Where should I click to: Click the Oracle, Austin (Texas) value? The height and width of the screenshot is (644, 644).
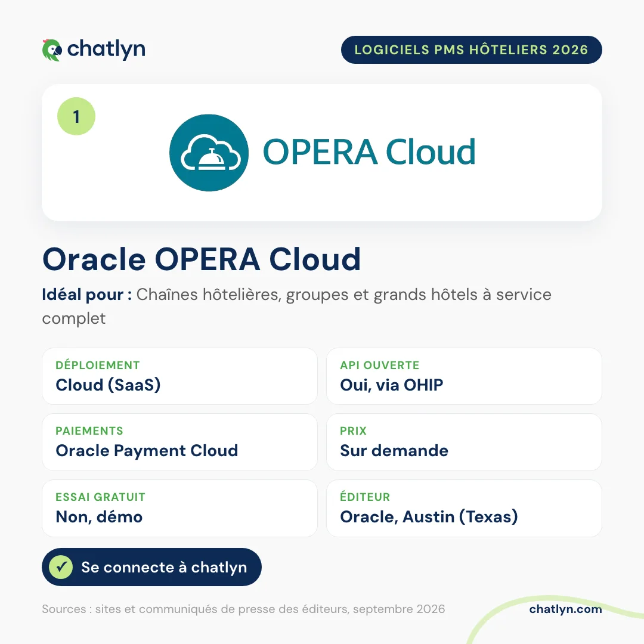pyautogui.click(x=429, y=516)
